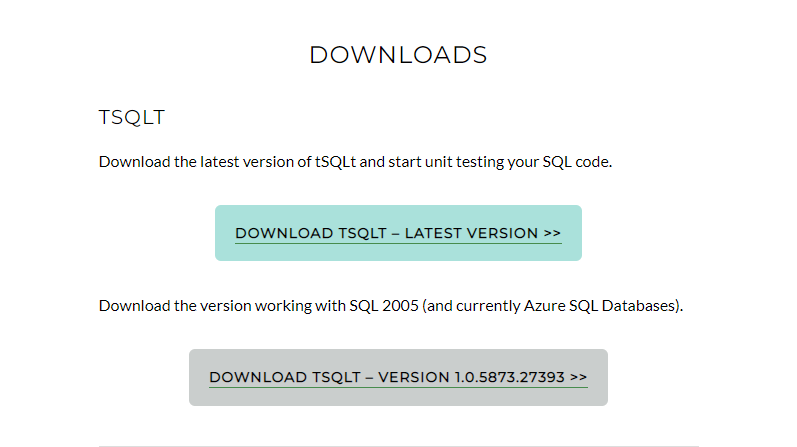Click the >> arrows on the version 1.0.5873.27393 button
This screenshot has height=447, width=797.
pyautogui.click(x=578, y=377)
